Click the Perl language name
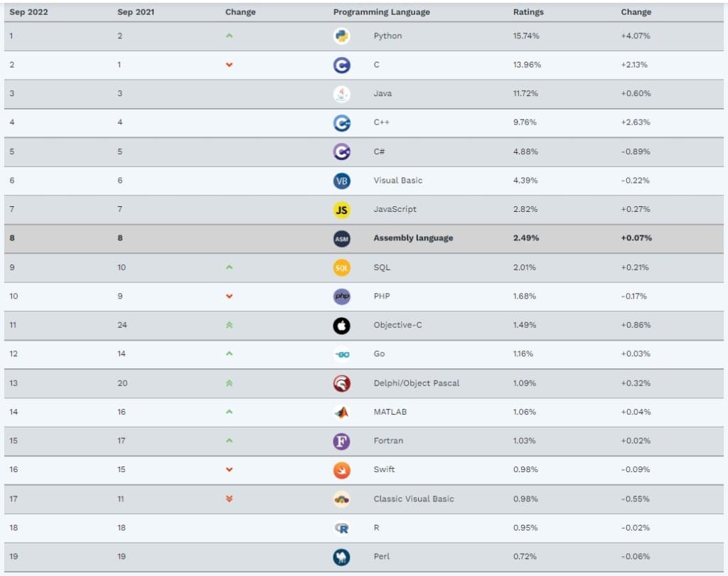This screenshot has width=728, height=576. point(381,557)
